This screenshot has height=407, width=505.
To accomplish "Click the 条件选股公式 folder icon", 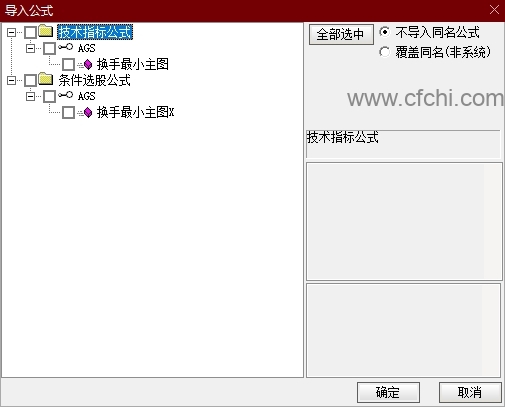I will [x=46, y=79].
